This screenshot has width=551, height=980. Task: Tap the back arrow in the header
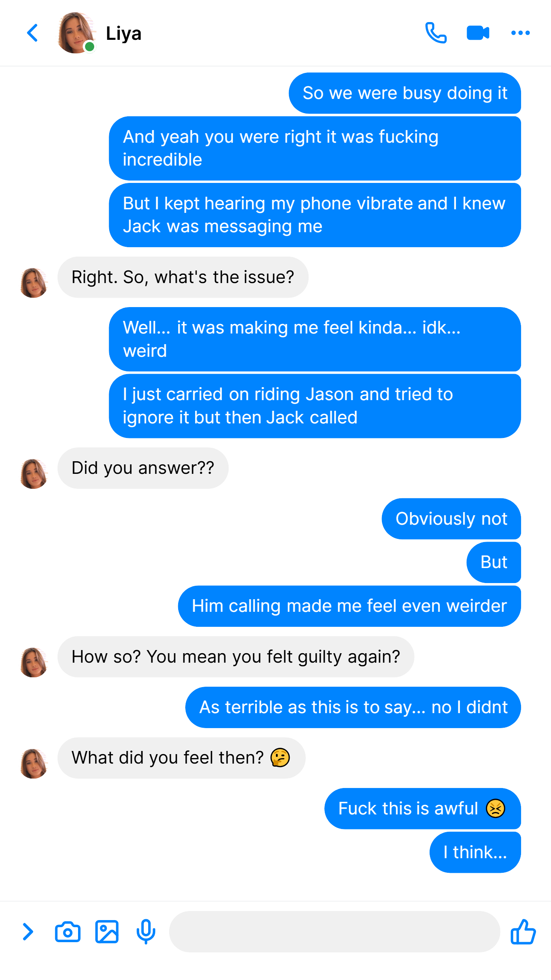click(32, 33)
